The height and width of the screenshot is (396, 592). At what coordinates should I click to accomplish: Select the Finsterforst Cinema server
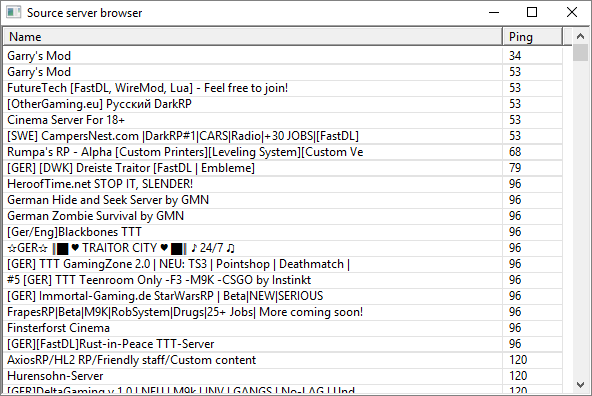point(283,328)
